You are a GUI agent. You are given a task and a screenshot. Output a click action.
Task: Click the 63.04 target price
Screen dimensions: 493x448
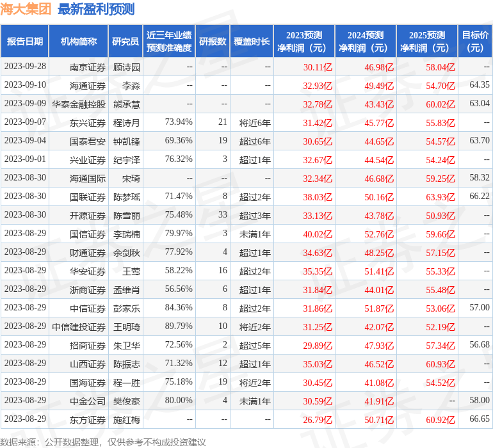click(480, 104)
